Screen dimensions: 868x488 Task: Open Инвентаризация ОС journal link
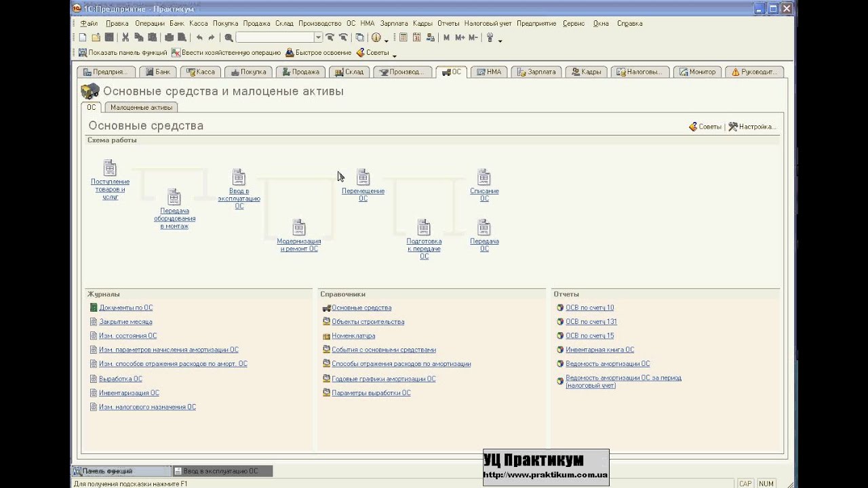[x=129, y=393]
